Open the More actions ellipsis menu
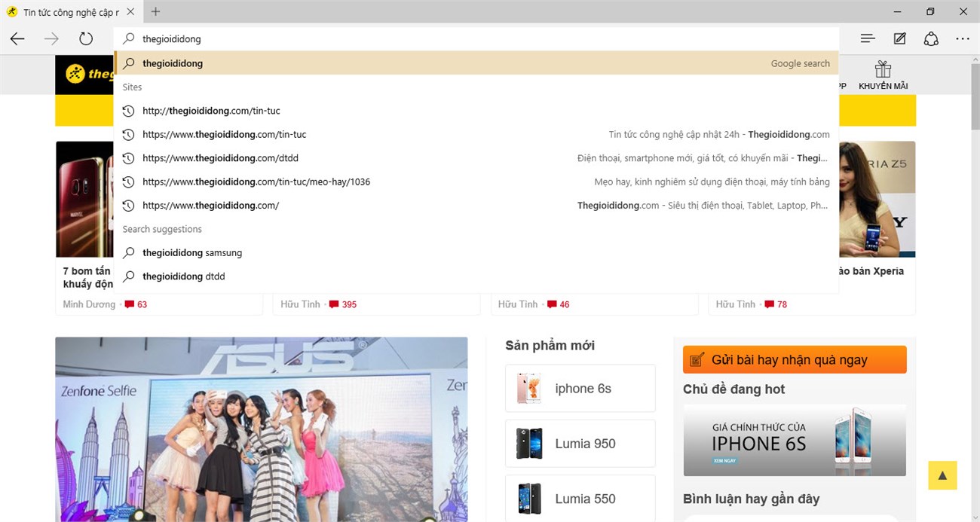This screenshot has width=980, height=522. coord(963,38)
